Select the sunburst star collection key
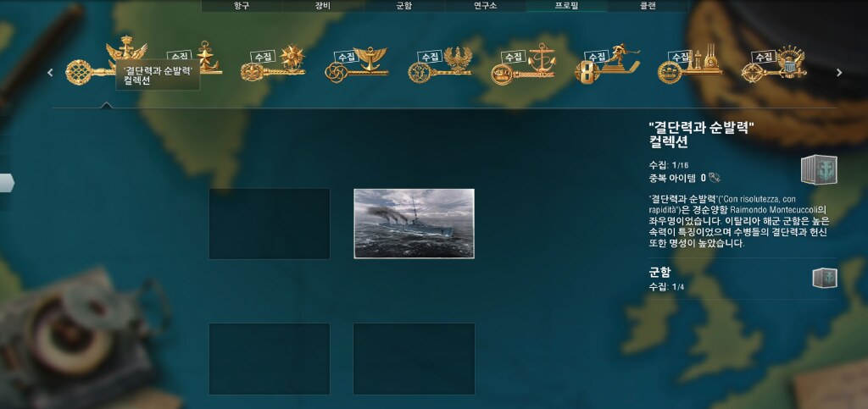The height and width of the screenshot is (409, 868). 273,64
